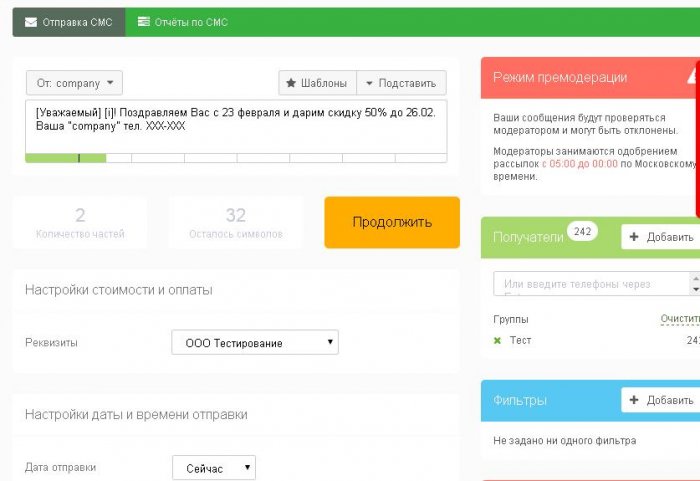Remove the Тест group with green cross

[498, 341]
